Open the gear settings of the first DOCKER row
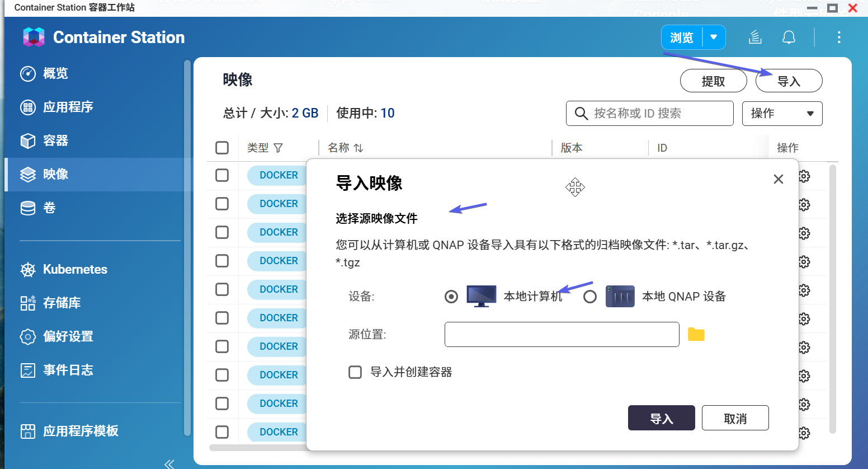 (804, 176)
